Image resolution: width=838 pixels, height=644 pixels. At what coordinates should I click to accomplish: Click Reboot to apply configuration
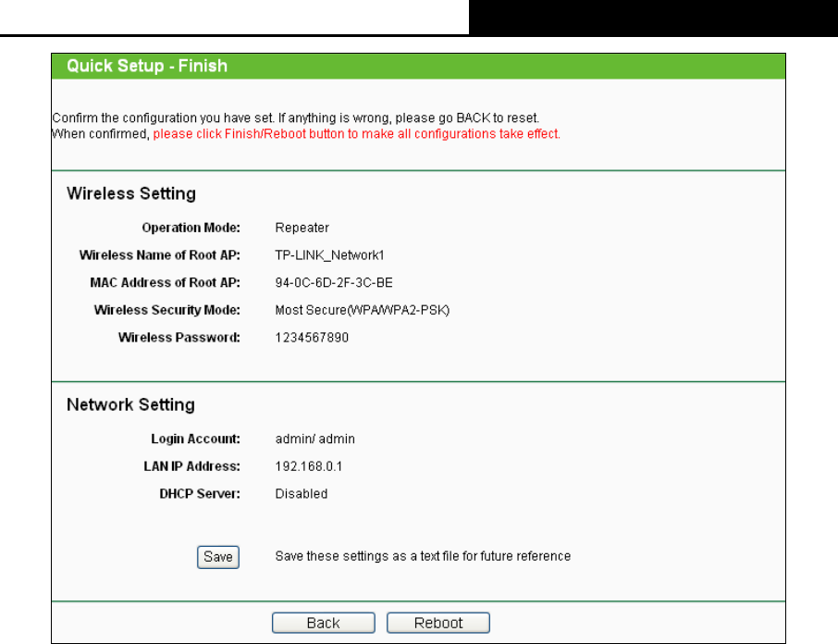pos(438,623)
